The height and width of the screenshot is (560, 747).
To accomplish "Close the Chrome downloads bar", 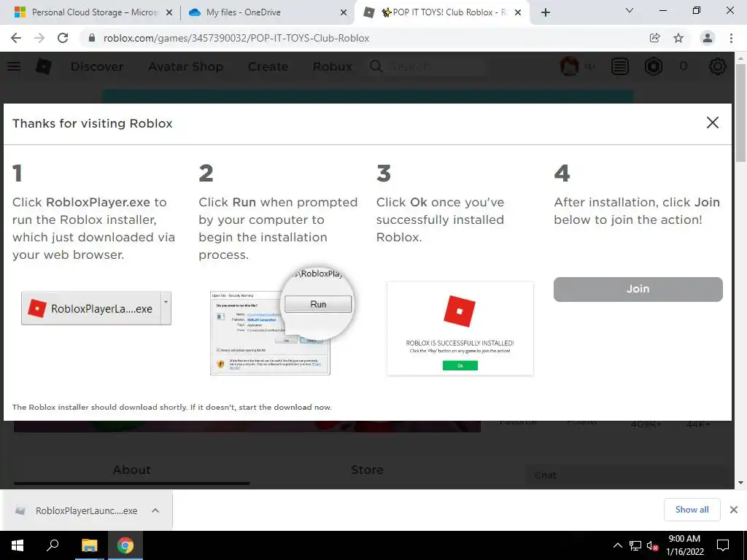I will [734, 510].
